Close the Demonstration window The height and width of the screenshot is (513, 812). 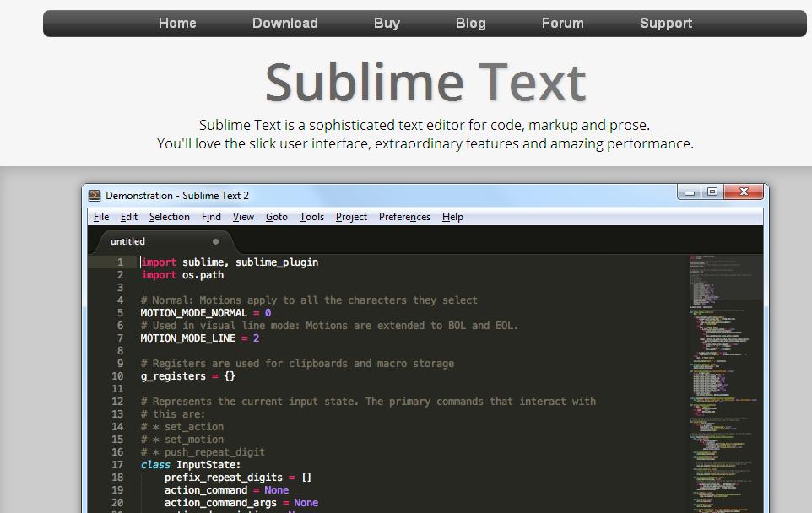tap(744, 192)
